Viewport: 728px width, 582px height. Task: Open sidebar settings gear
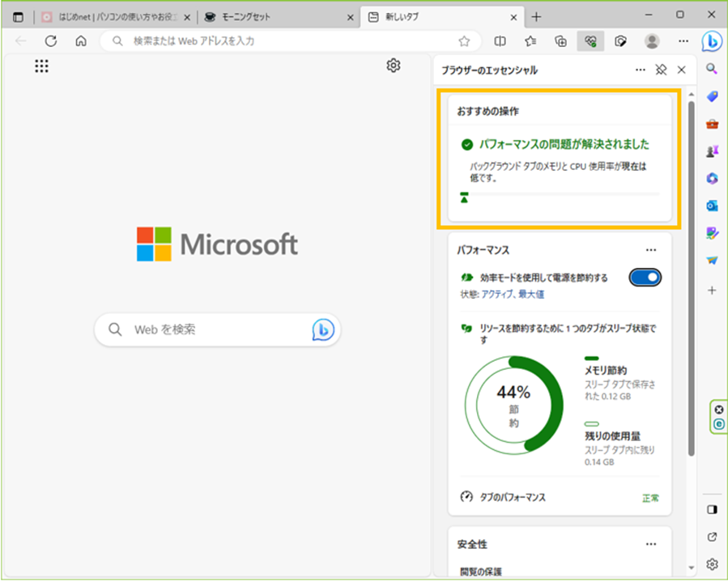(713, 564)
